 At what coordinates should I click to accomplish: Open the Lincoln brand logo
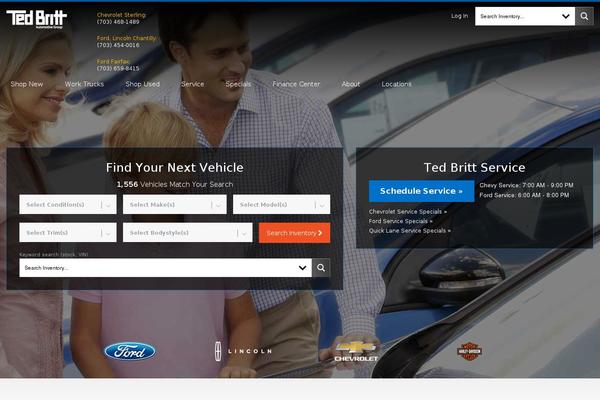(x=243, y=351)
